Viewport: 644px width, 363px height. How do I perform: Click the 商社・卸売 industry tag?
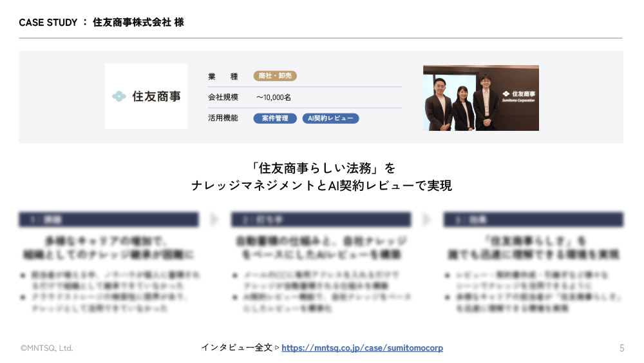point(275,76)
